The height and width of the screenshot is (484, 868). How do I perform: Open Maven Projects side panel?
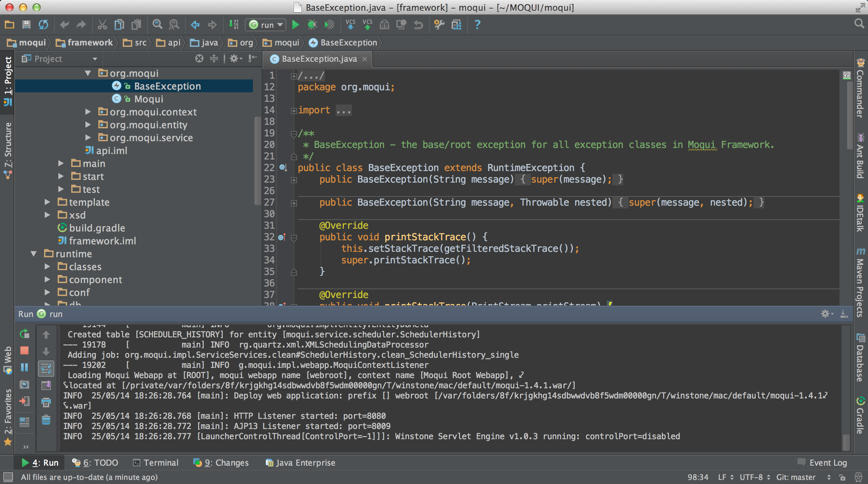861,282
